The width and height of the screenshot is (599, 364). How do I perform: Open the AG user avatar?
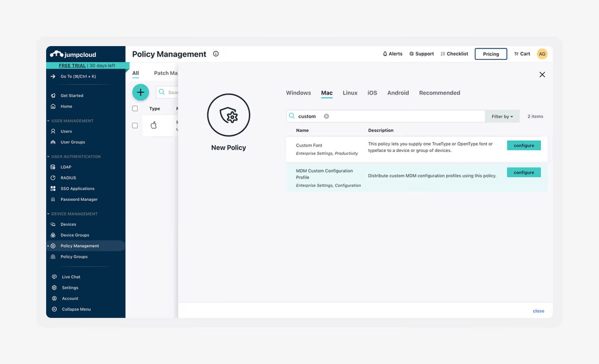pyautogui.click(x=542, y=54)
